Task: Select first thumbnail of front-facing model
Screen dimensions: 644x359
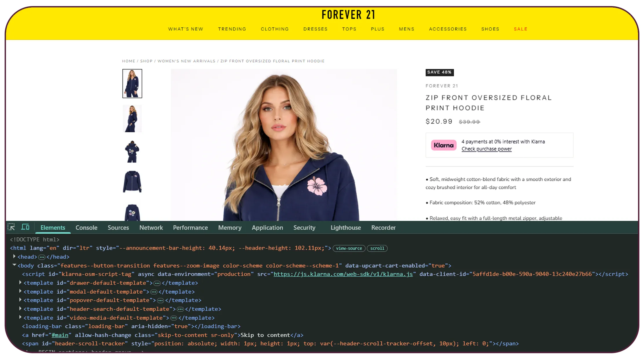Action: [x=132, y=83]
